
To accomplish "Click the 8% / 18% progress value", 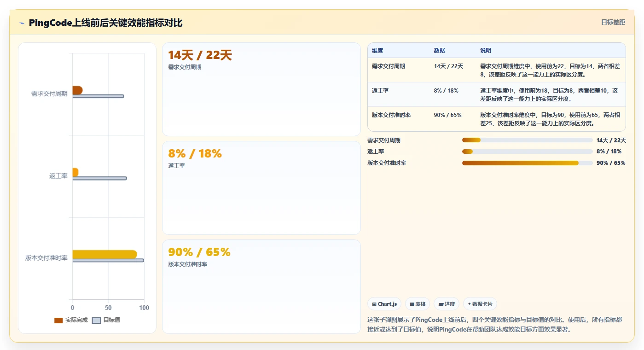I will point(609,152).
